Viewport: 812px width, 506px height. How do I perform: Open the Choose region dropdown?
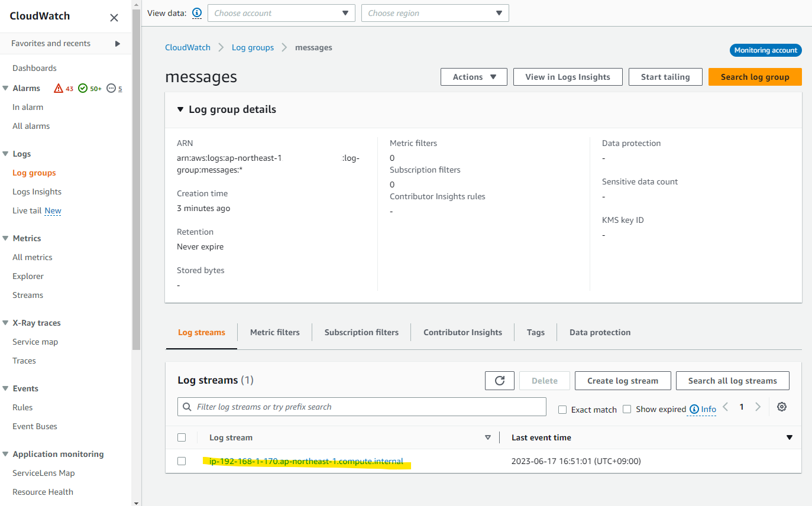coord(435,13)
